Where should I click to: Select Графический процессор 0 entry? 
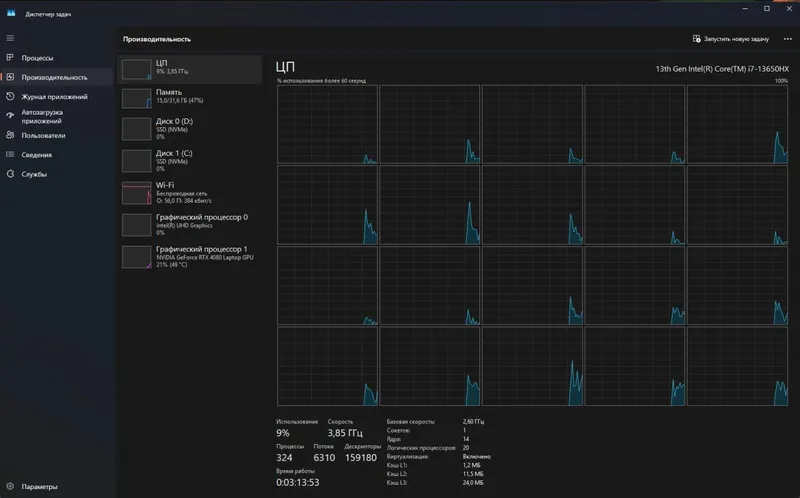[x=190, y=225]
